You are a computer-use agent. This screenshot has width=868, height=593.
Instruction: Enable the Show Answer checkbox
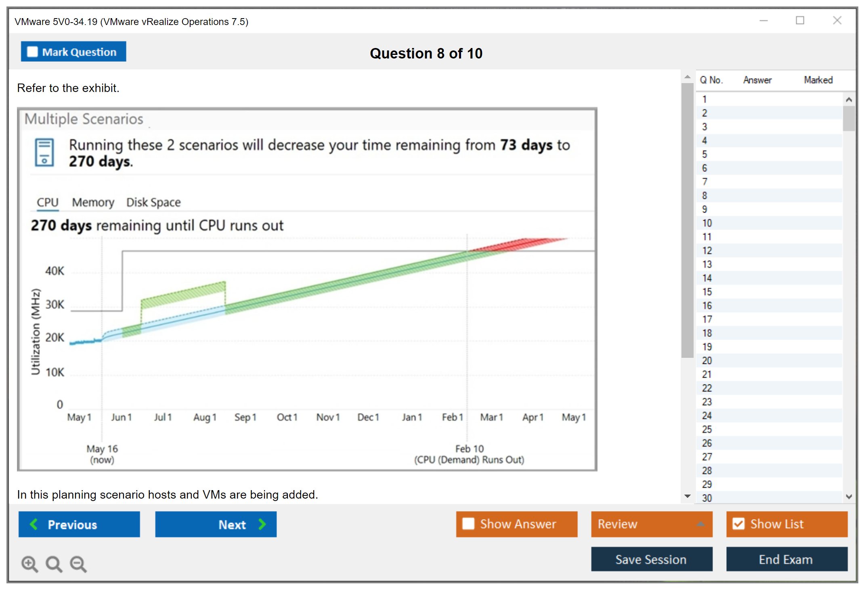point(468,524)
